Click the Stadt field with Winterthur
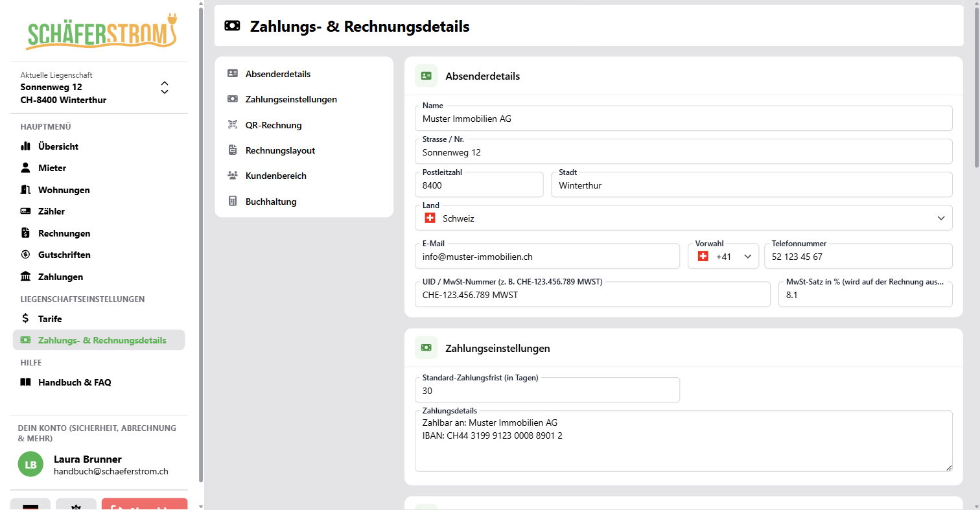This screenshot has width=980, height=510. point(752,185)
